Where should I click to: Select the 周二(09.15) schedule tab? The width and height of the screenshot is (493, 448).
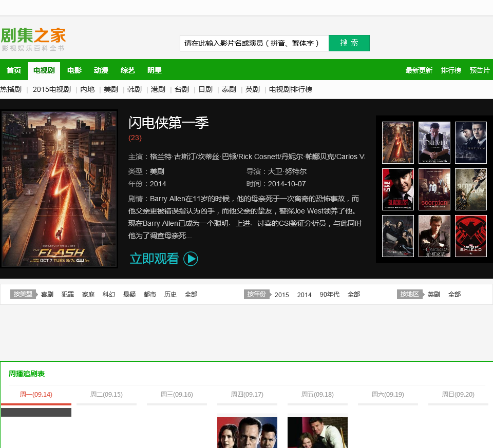tap(106, 395)
